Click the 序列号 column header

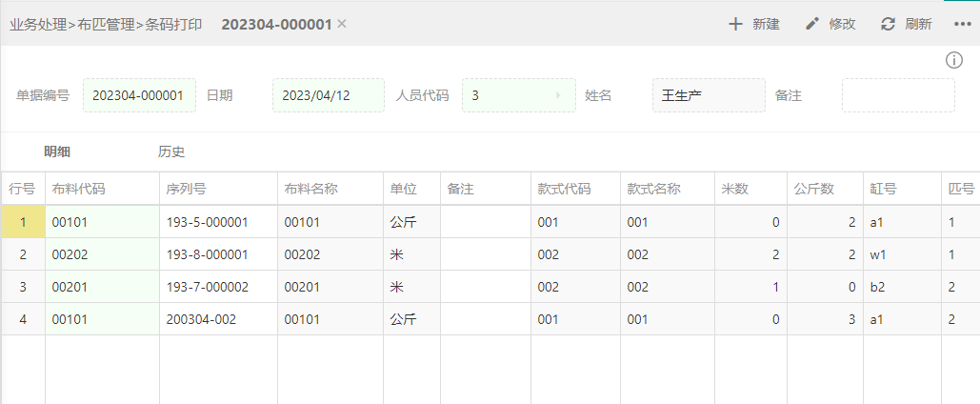[x=217, y=189]
